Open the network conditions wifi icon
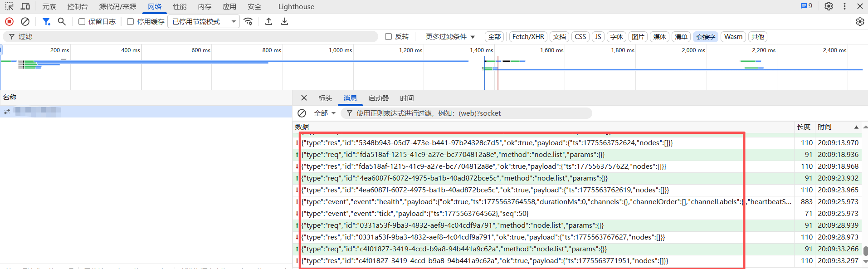This screenshot has height=269, width=868. pyautogui.click(x=248, y=21)
